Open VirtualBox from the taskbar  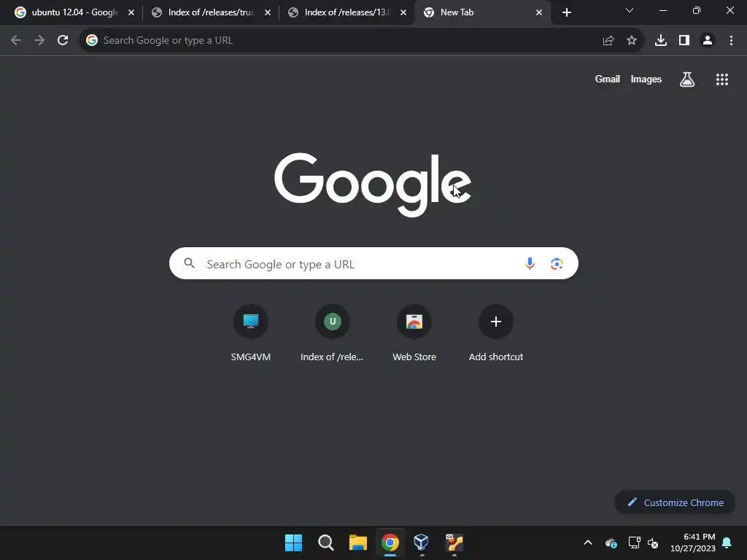click(421, 542)
